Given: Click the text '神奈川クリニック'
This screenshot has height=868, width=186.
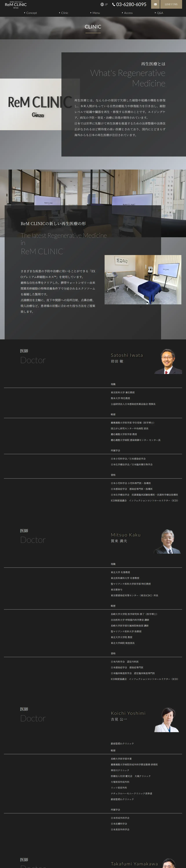Looking at the screenshot, I should tap(120, 770).
